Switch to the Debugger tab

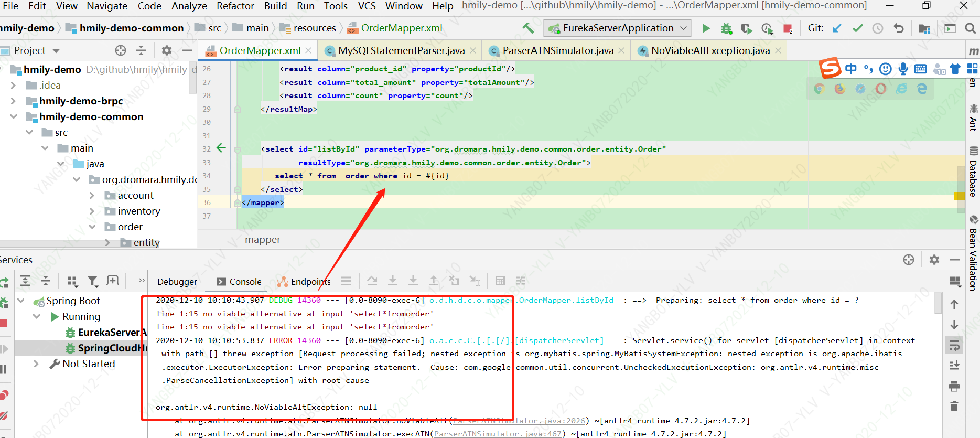pos(177,282)
